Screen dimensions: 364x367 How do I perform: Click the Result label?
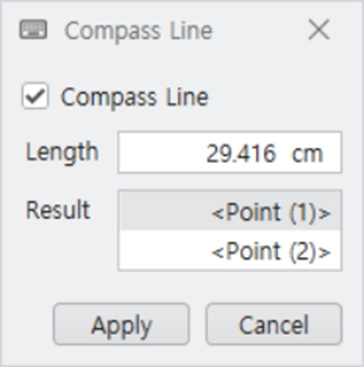[x=58, y=210]
